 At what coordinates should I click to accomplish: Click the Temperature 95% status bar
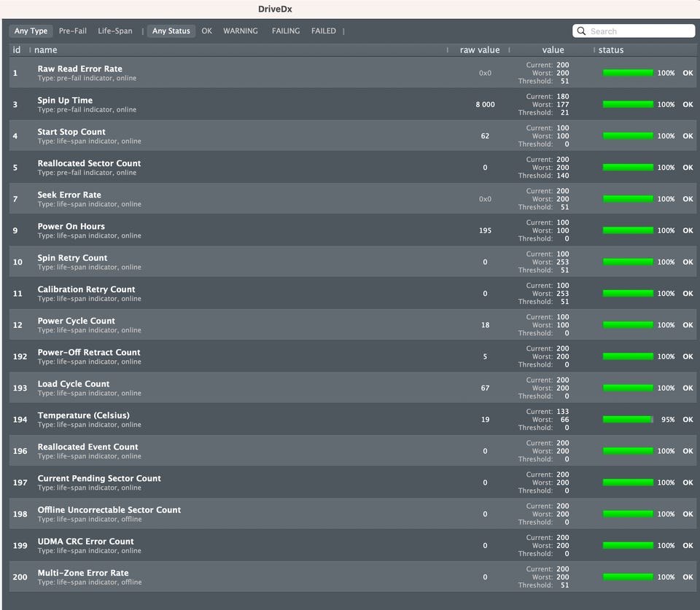coord(628,420)
